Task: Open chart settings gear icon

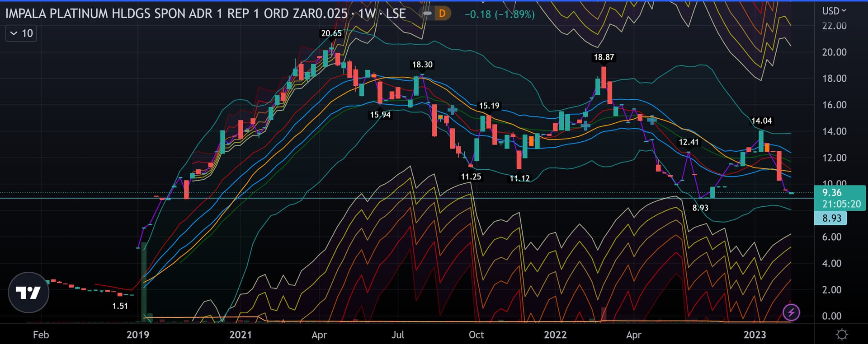Action: (x=842, y=335)
